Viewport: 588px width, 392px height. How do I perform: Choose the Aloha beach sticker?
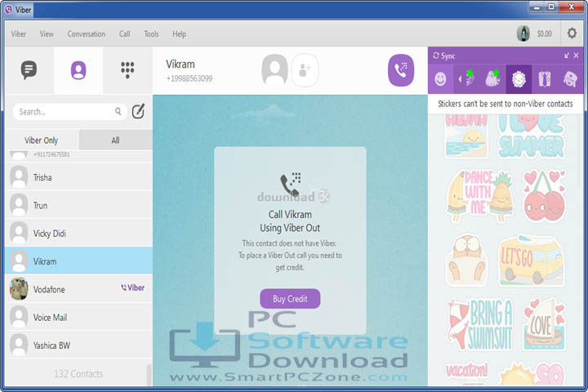pyautogui.click(x=466, y=136)
